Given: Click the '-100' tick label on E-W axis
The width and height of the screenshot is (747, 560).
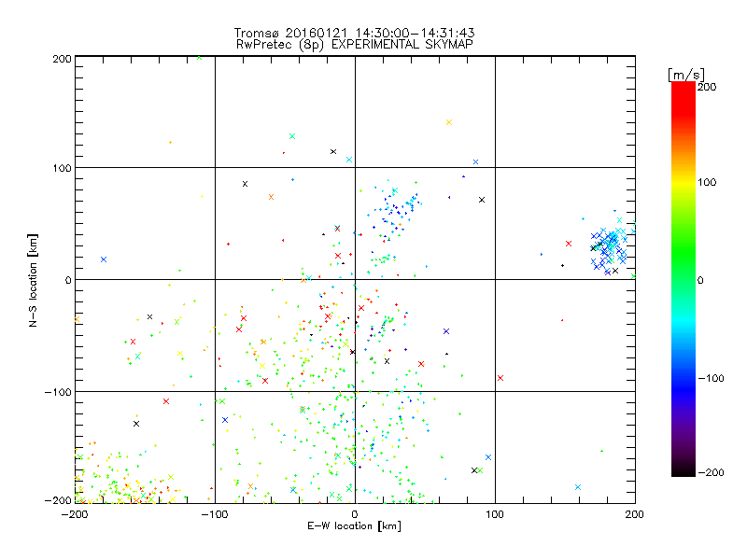Looking at the screenshot, I should (215, 514).
